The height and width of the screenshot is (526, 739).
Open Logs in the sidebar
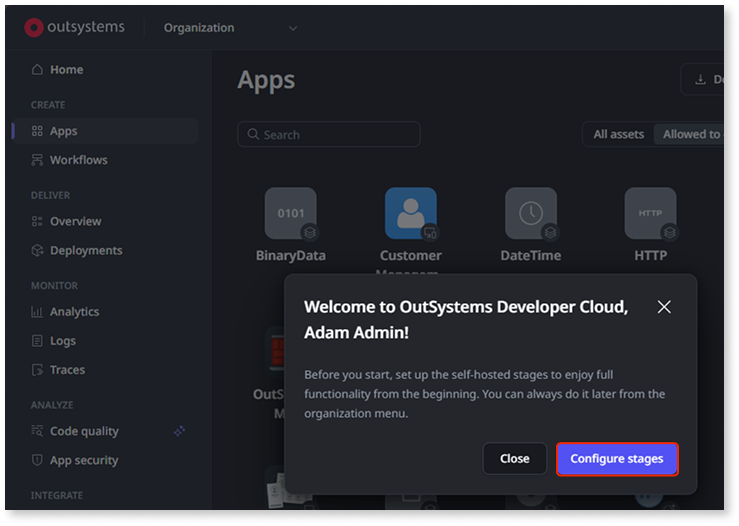coord(53,341)
